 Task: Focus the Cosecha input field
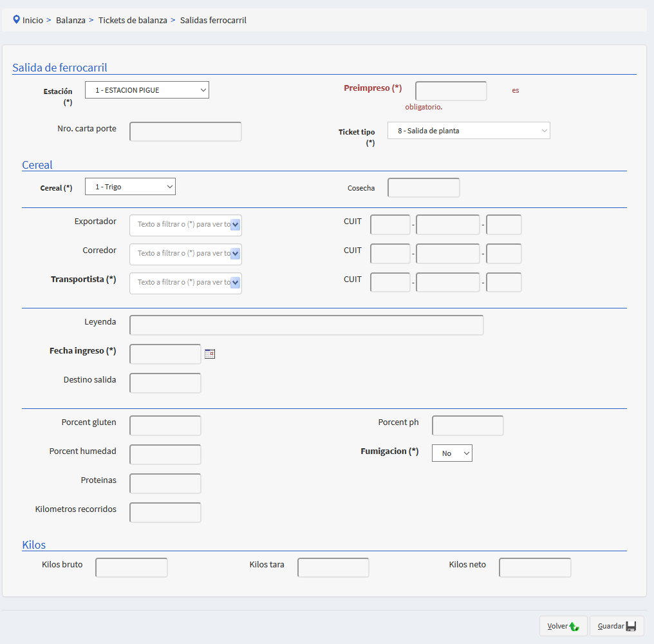coord(424,188)
